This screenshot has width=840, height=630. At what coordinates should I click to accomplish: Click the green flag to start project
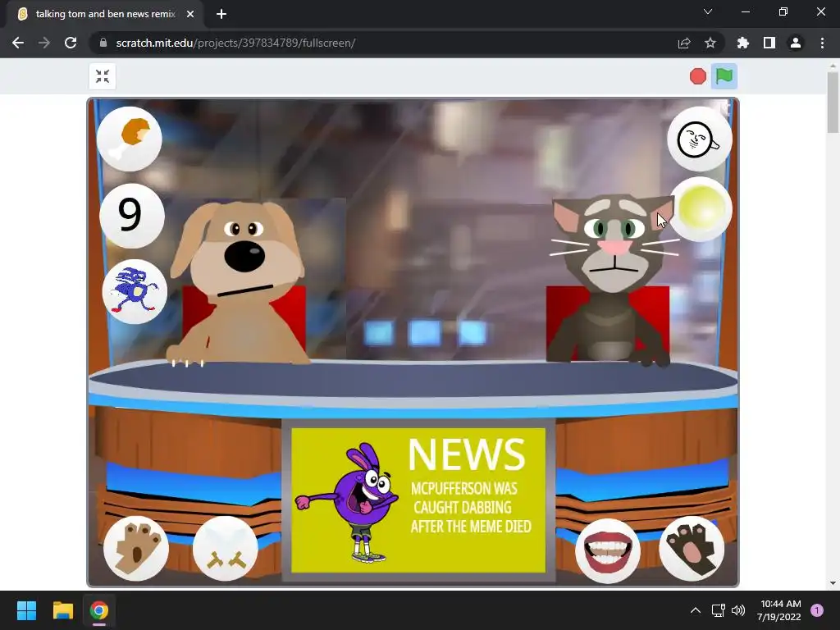click(724, 76)
